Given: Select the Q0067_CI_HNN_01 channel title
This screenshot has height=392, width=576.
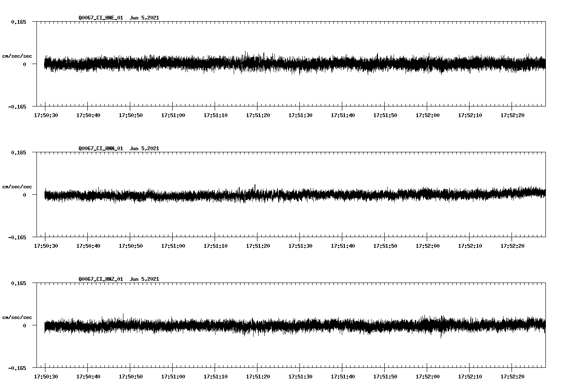Looking at the screenshot, I should click(x=100, y=148).
